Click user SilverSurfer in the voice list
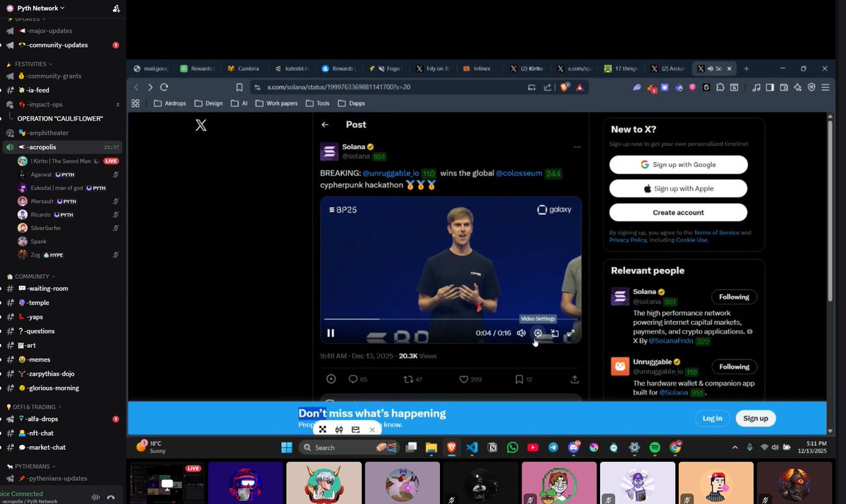 point(68,228)
